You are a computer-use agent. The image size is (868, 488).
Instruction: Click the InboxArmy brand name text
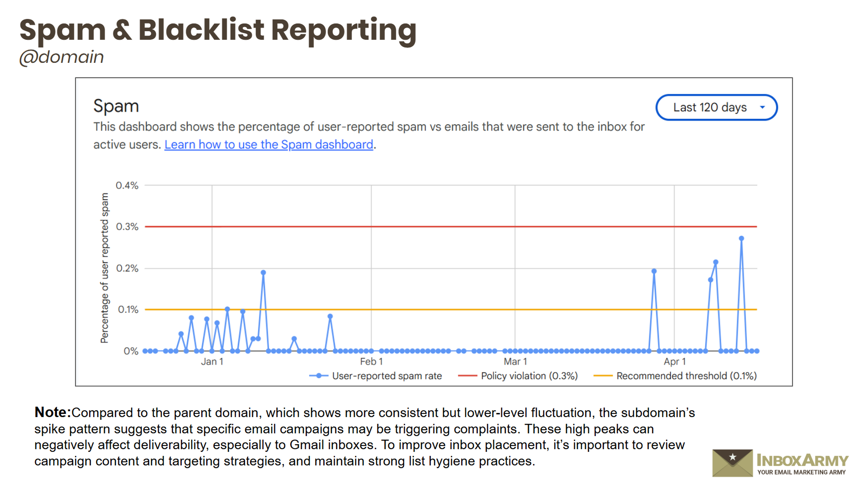(x=802, y=460)
